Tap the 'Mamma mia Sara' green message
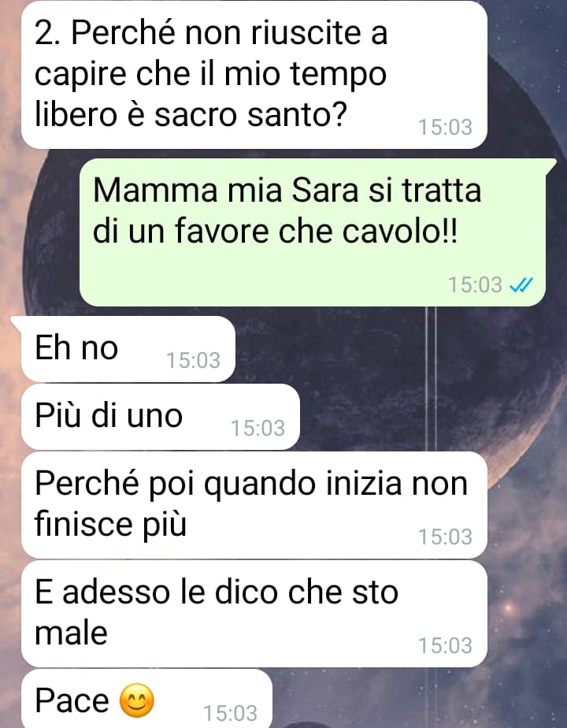The height and width of the screenshot is (728, 567). (x=313, y=232)
